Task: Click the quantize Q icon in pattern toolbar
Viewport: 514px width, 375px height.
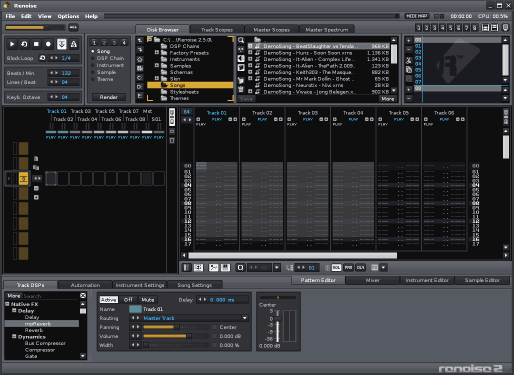Action: coord(240,268)
